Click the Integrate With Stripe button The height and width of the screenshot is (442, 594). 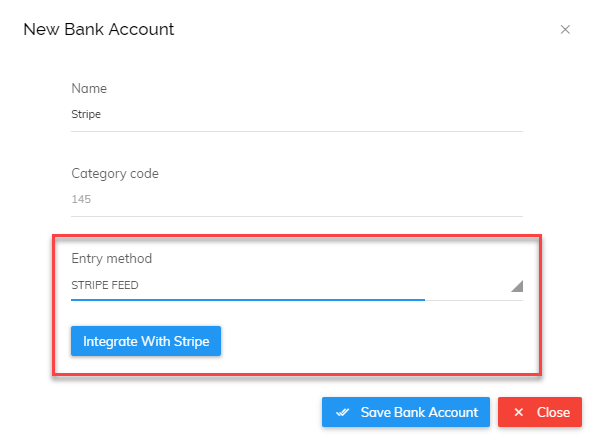(146, 341)
